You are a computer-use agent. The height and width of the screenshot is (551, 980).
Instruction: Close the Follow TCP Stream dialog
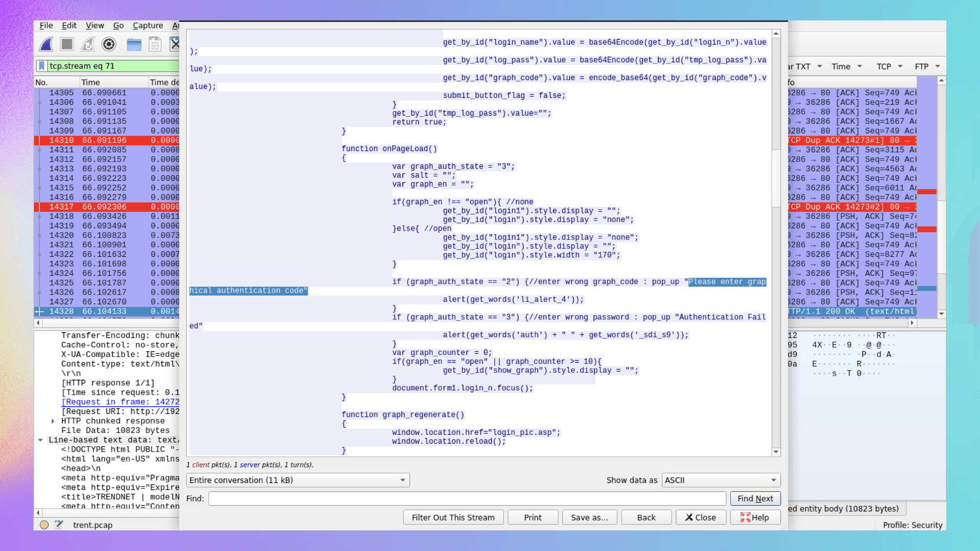pyautogui.click(x=701, y=517)
